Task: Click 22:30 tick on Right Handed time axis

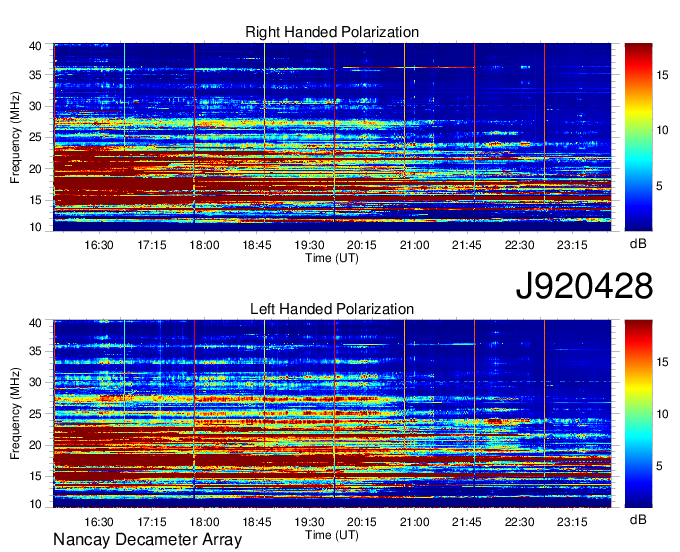Action: coord(520,245)
